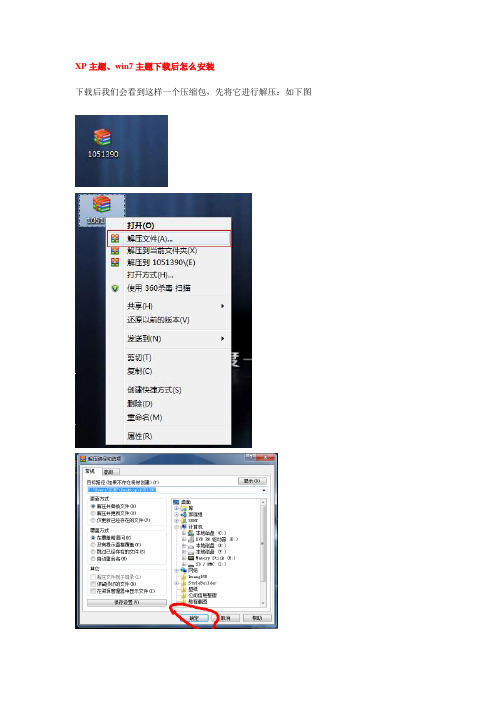Enable 保留损坏的文件(B) checkbox
496x702 pixels.
93,584
